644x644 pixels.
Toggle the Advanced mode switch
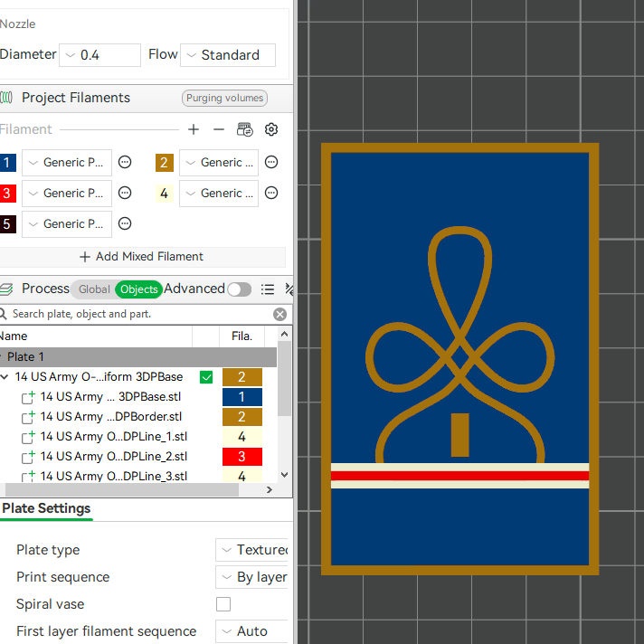click(x=240, y=289)
